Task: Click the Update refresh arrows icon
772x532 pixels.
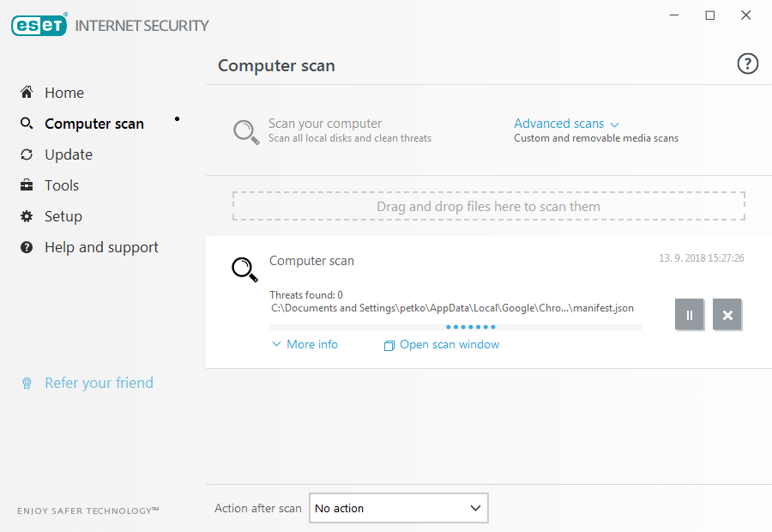Action: [x=27, y=154]
